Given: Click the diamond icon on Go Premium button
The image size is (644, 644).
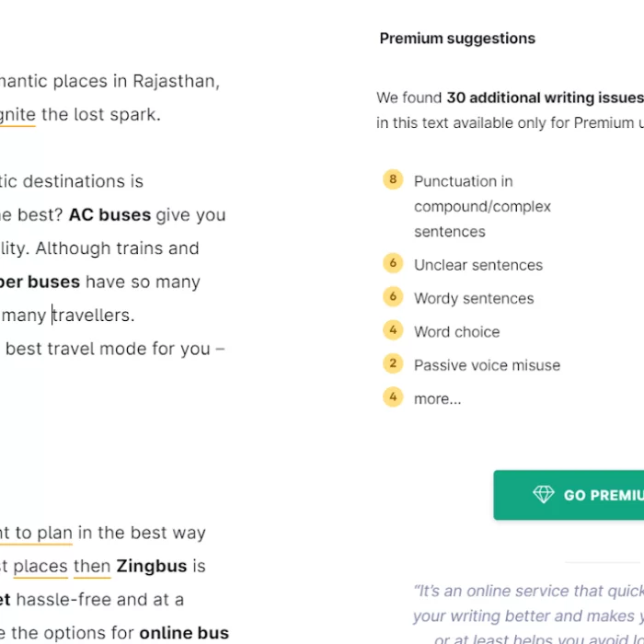Looking at the screenshot, I should tap(544, 495).
